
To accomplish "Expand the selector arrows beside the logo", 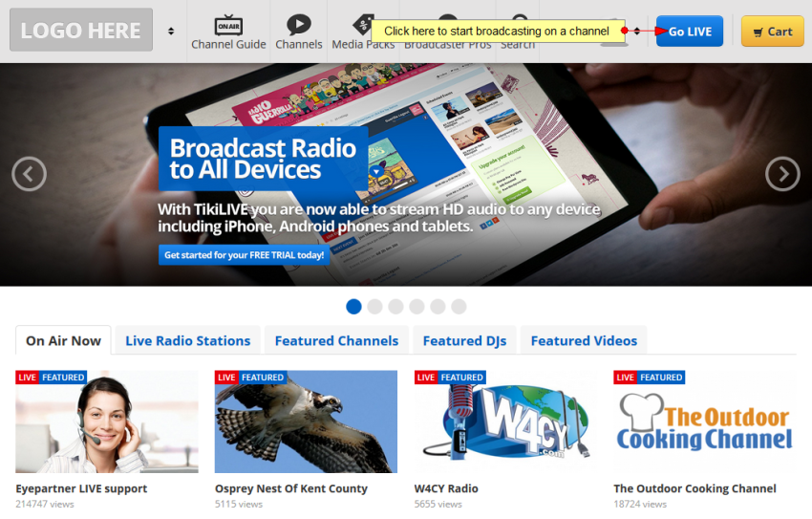I will [171, 32].
